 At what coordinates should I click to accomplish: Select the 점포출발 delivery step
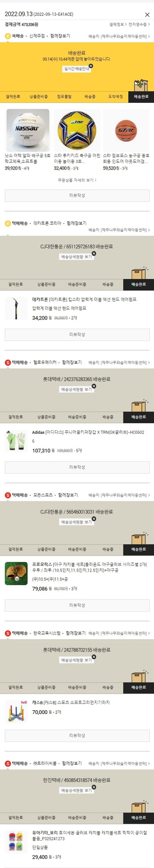pyautogui.click(x=64, y=97)
